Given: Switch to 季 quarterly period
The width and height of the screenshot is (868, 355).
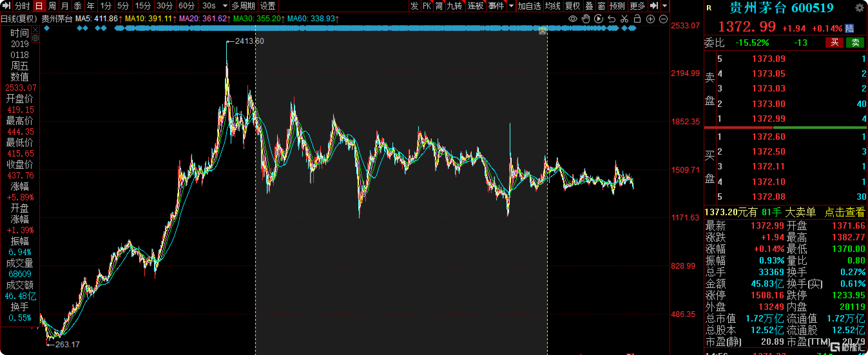Looking at the screenshot, I should click(78, 6).
